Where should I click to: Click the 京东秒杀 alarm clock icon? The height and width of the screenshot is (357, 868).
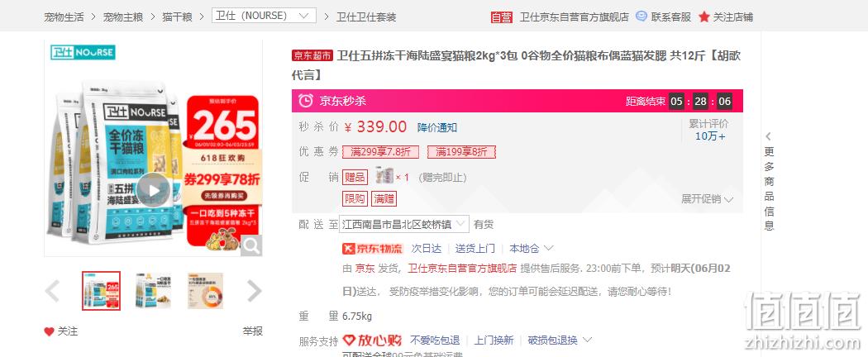point(306,101)
